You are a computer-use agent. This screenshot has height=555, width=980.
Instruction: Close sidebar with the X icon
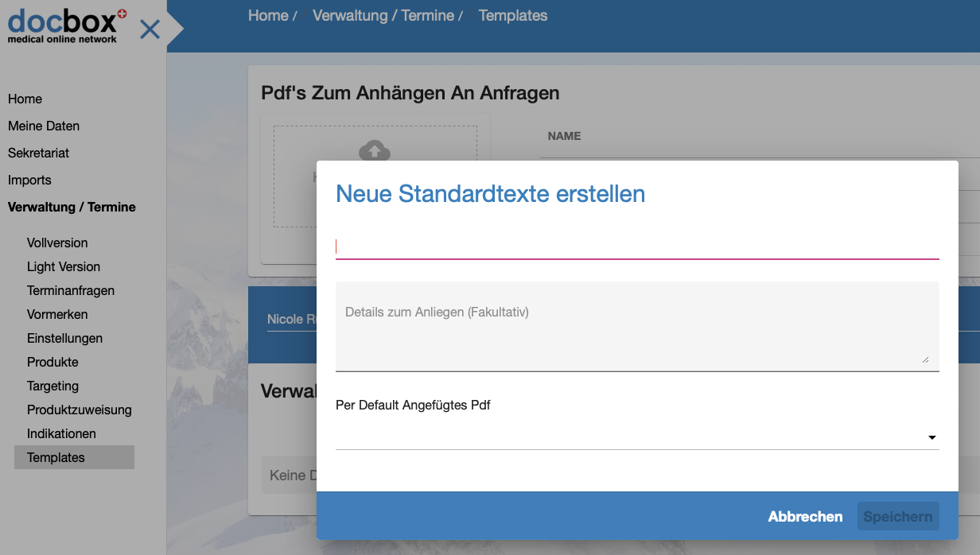(x=150, y=30)
